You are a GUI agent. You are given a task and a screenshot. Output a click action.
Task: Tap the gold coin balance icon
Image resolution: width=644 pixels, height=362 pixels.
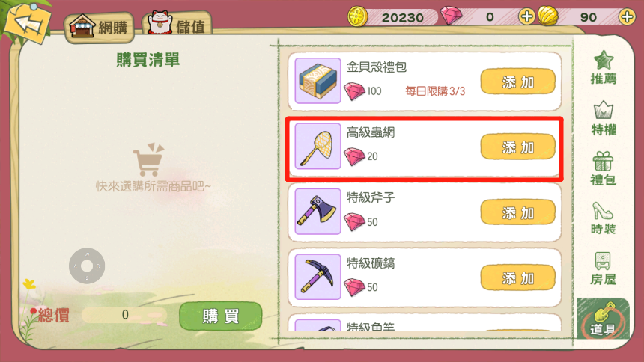[357, 16]
